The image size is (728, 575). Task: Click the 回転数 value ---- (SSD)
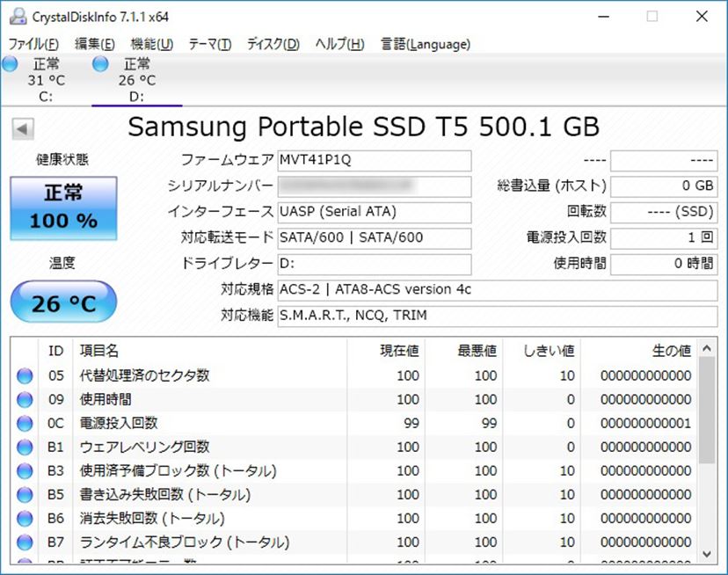click(x=664, y=212)
